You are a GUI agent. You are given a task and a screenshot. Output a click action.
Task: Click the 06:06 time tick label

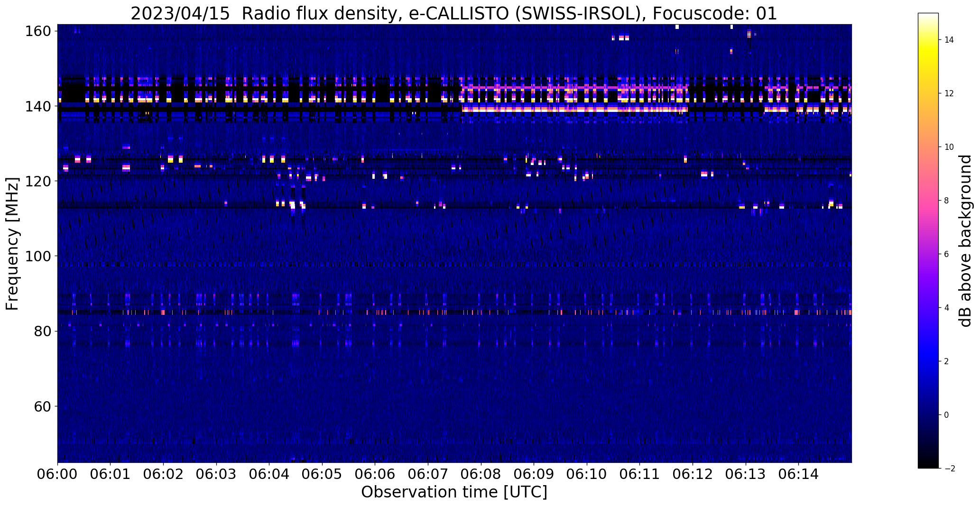coord(375,474)
